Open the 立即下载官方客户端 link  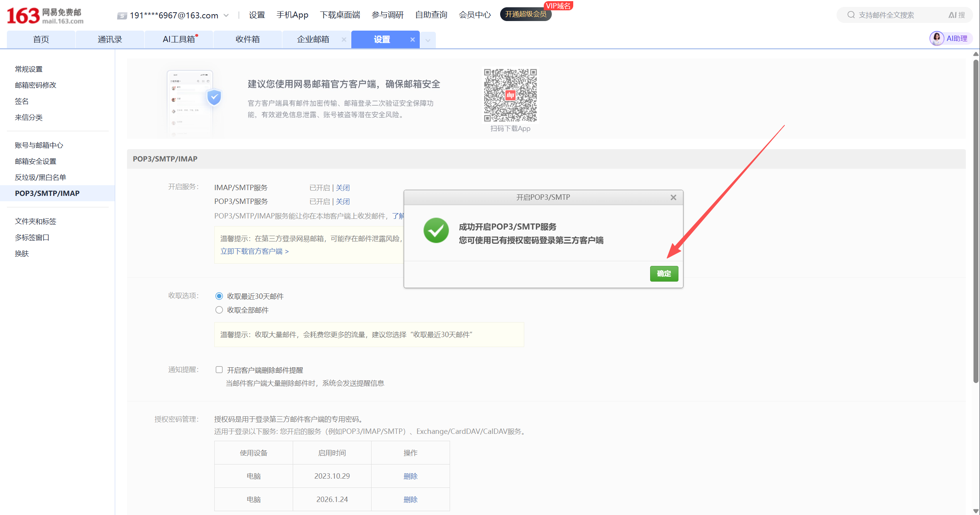253,251
